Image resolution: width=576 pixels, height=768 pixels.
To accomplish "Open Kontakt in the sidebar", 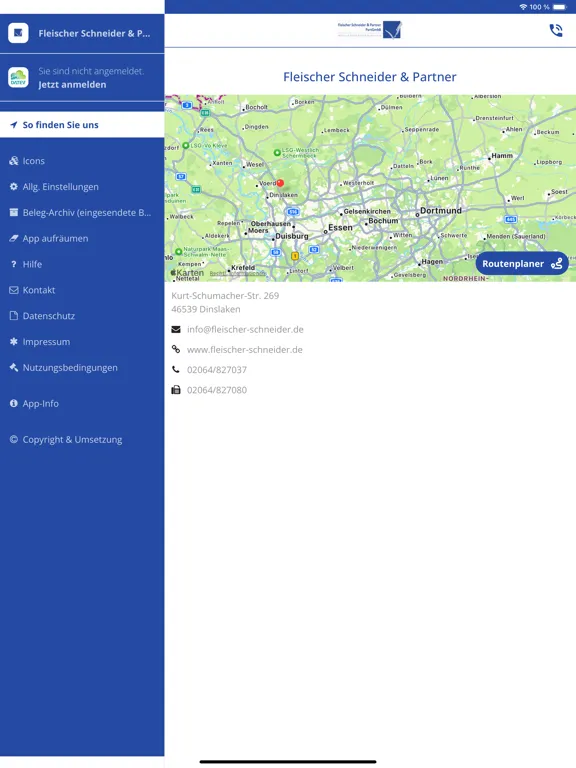I will point(82,290).
